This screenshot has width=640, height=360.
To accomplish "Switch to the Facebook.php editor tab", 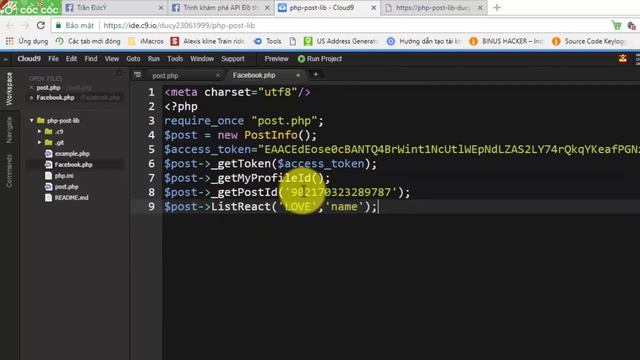I will [x=254, y=75].
